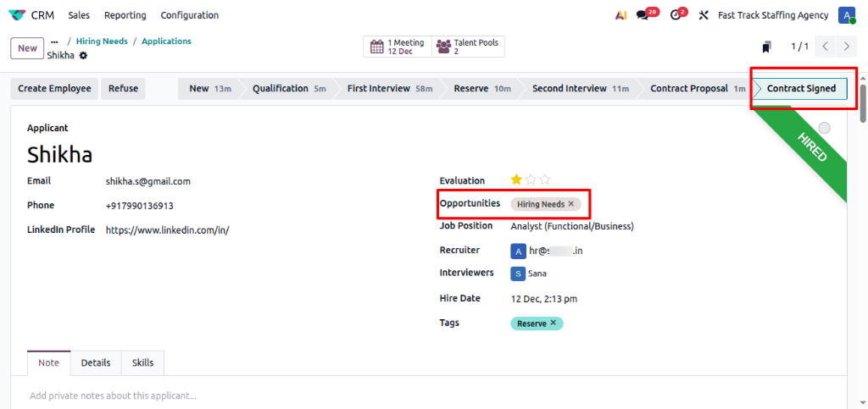
Task: Click the CRM app logo icon
Action: coord(16,15)
